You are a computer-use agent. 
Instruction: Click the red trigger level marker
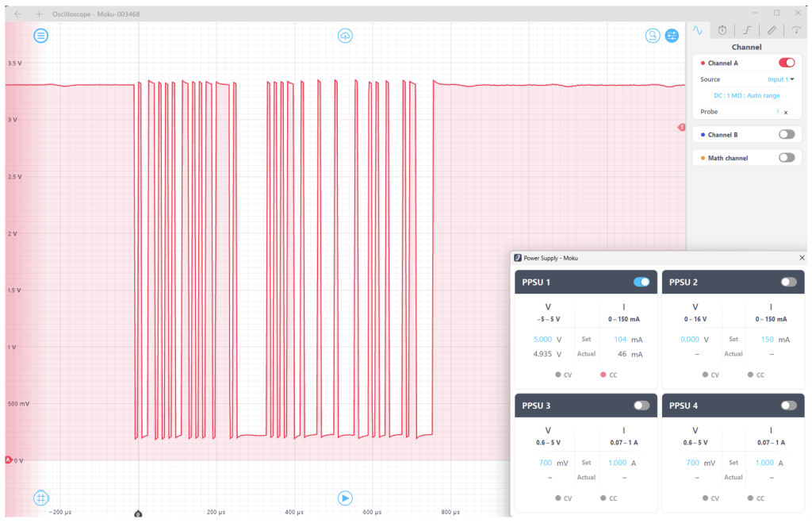681,127
